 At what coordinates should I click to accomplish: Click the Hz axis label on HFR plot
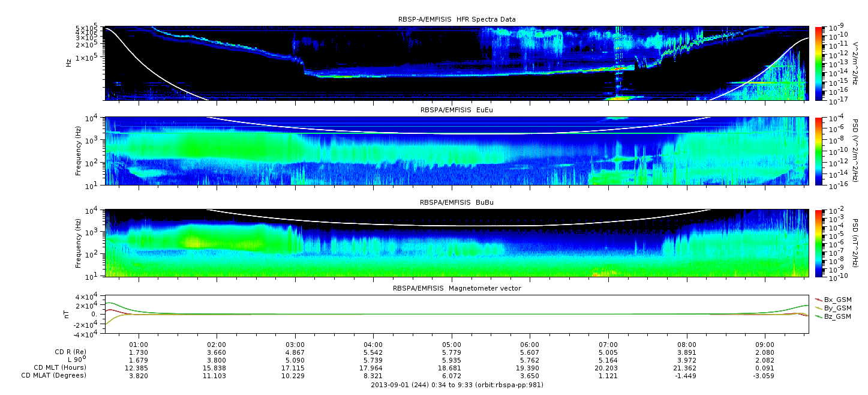coord(69,63)
